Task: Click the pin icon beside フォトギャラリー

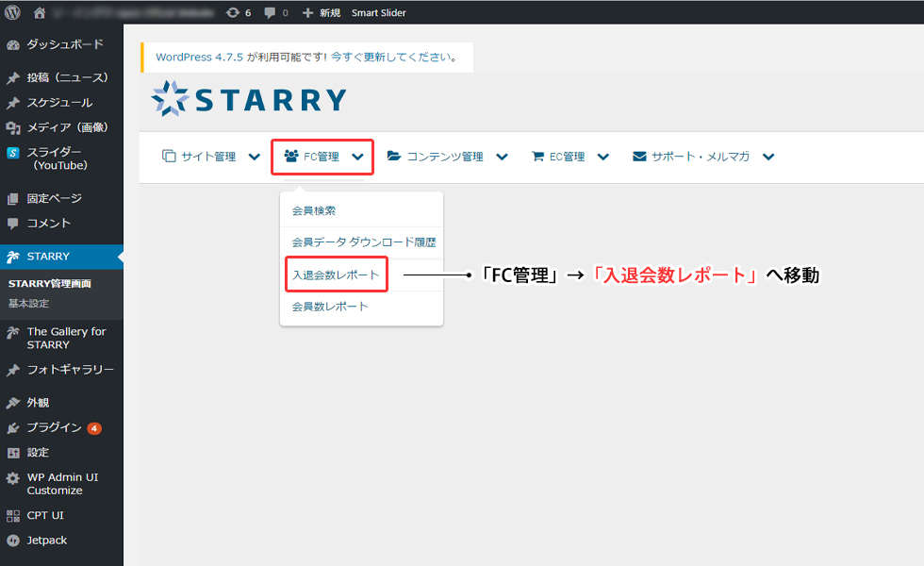Action: 13,370
